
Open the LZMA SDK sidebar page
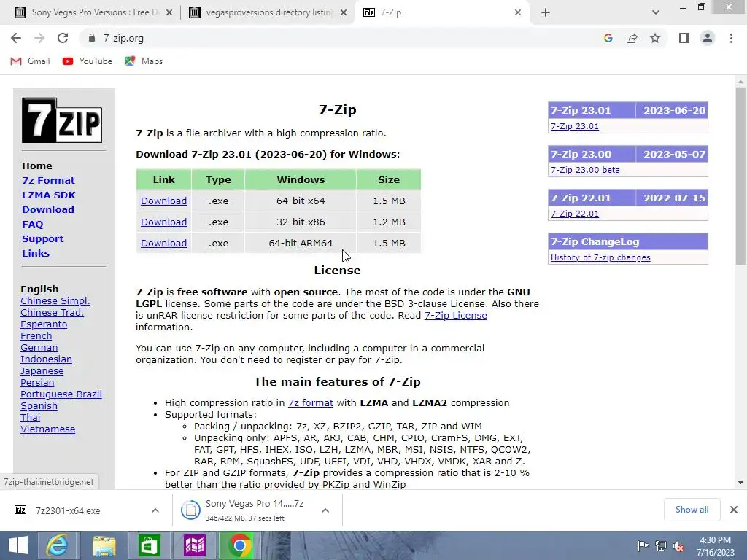(49, 195)
